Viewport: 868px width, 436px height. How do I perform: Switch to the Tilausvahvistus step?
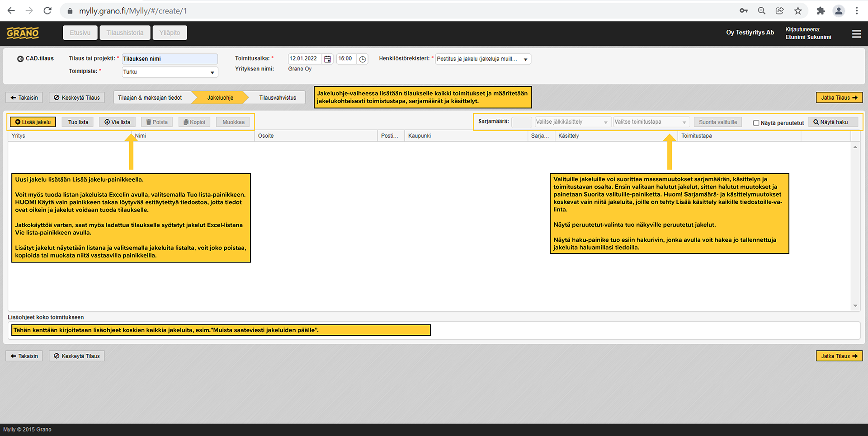point(278,98)
